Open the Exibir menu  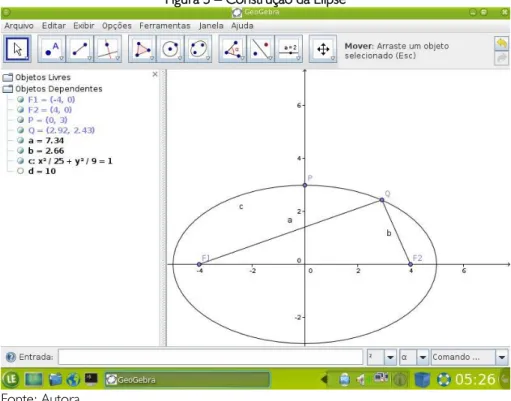tap(84, 26)
